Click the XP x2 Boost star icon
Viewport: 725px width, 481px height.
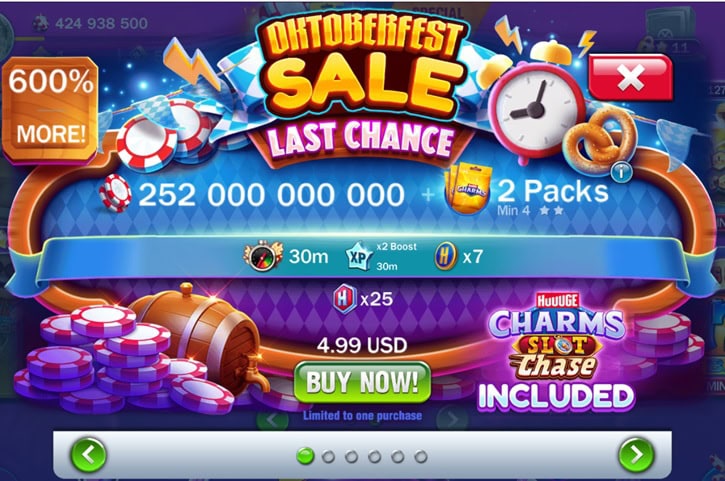coord(359,257)
